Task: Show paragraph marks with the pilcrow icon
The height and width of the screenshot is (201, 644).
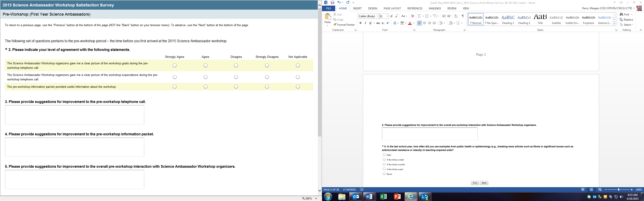Action: point(463,16)
